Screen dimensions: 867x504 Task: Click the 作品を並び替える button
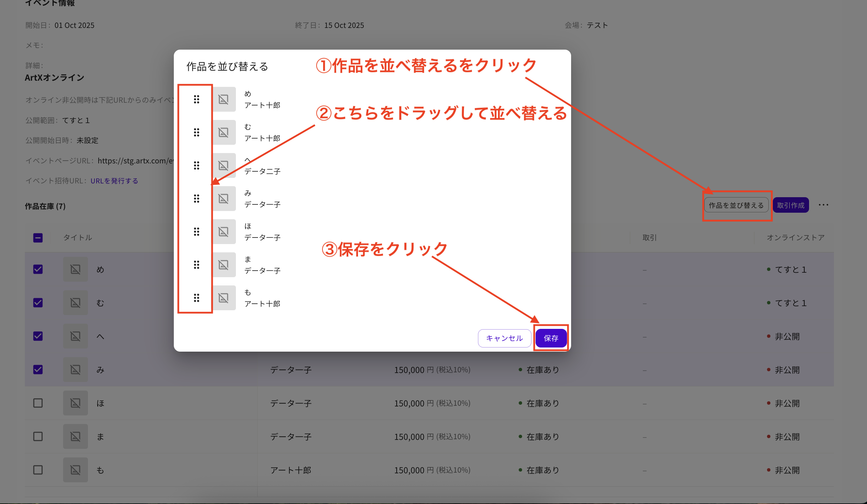(x=736, y=205)
